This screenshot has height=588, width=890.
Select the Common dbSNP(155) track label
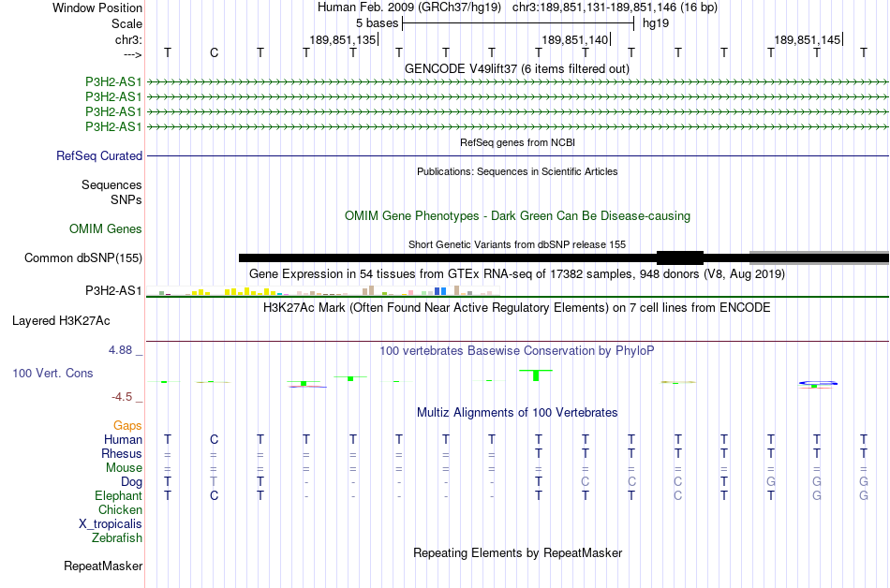(x=83, y=258)
